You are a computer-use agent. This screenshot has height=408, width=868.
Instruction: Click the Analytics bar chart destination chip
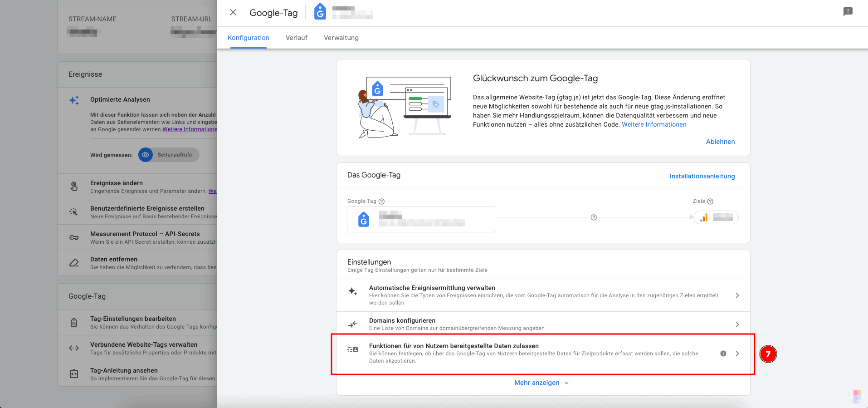click(x=716, y=217)
